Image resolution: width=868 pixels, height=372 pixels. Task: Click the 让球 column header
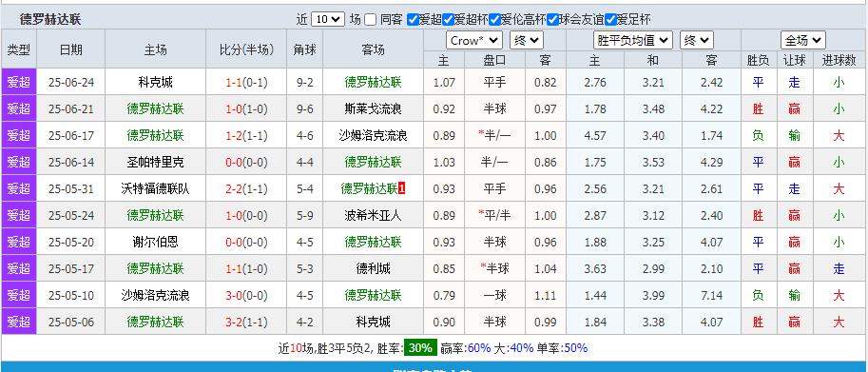click(x=795, y=60)
